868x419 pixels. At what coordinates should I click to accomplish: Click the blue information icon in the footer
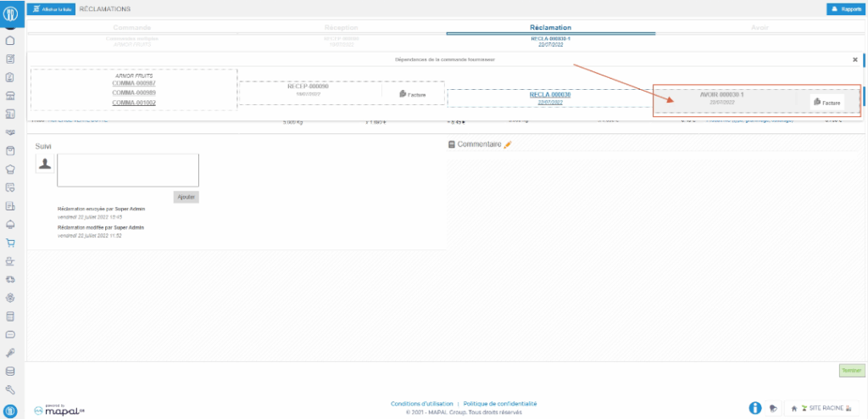point(754,408)
